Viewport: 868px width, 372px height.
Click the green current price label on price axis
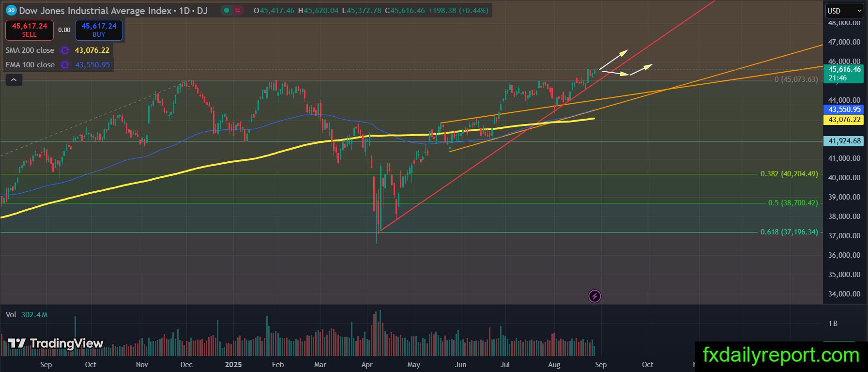click(x=844, y=74)
